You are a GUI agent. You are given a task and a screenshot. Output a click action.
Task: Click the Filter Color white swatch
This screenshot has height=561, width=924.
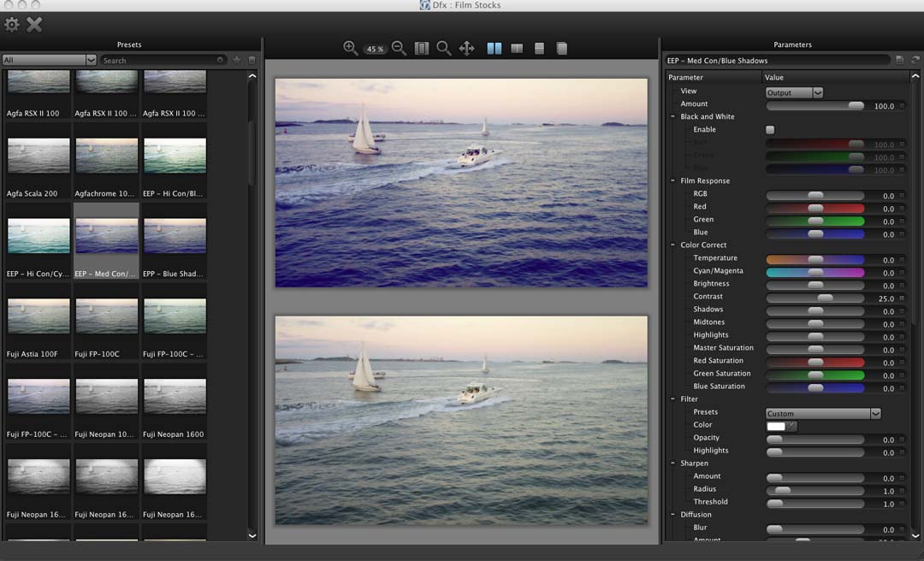tap(776, 426)
